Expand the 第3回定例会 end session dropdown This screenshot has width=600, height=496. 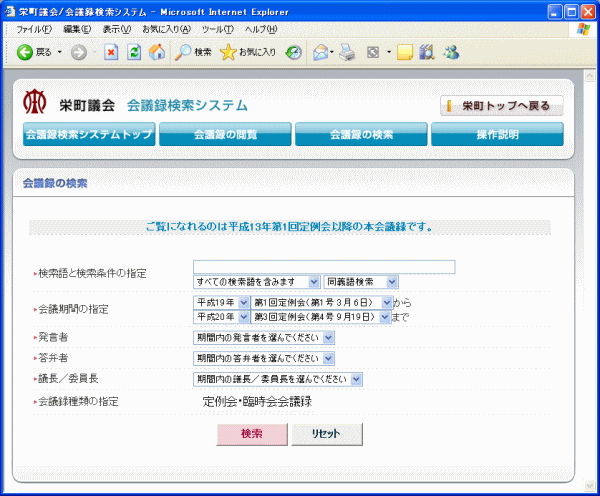point(320,317)
